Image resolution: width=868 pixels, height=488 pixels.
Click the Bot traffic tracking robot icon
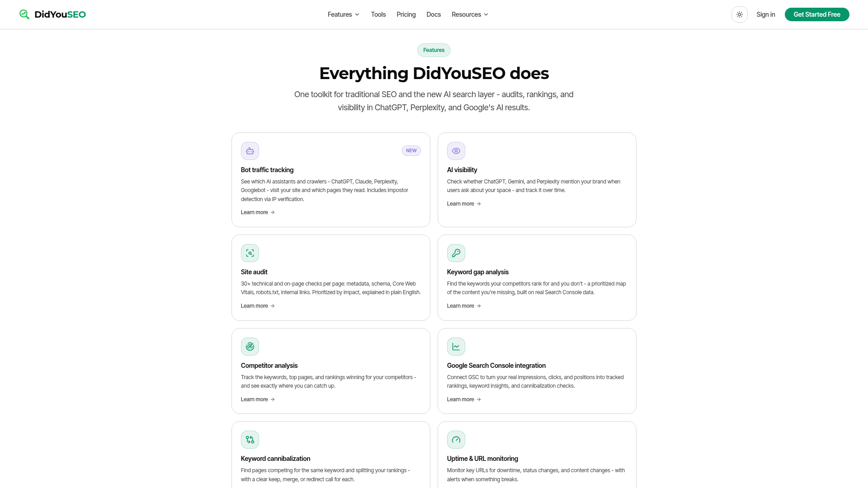[x=250, y=151]
